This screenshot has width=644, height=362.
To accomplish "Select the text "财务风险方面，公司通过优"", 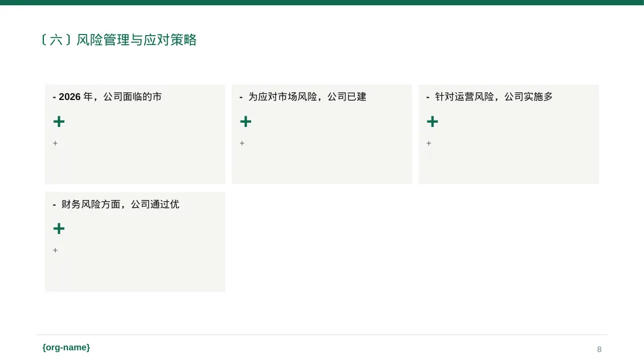I will pos(121,205).
